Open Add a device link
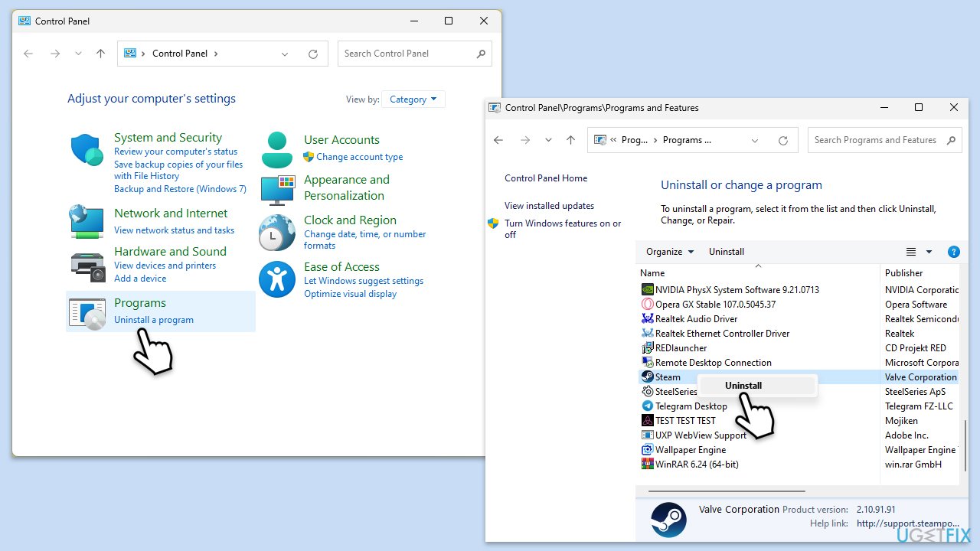 140,279
